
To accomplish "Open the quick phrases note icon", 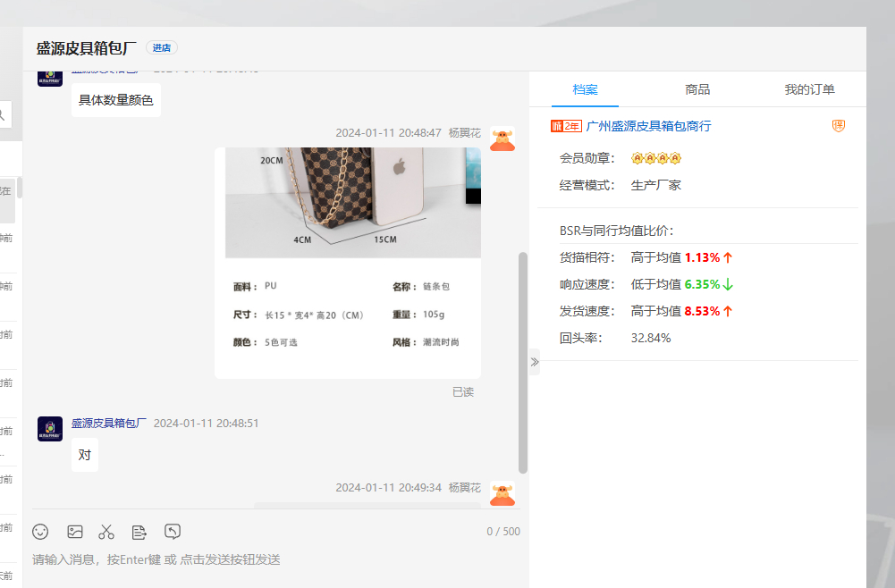I will pyautogui.click(x=139, y=532).
